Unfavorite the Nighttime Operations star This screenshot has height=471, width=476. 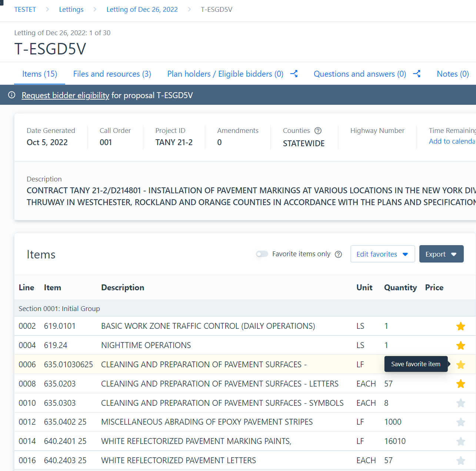[x=460, y=345]
